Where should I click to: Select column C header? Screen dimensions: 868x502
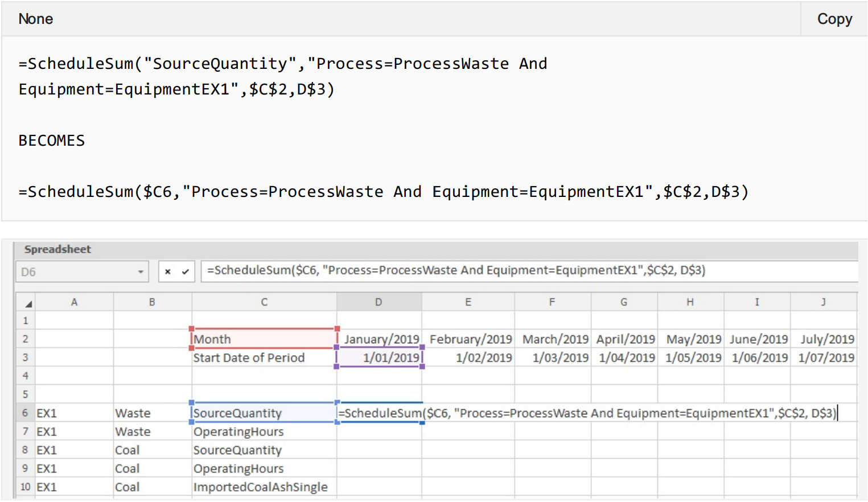tap(264, 302)
